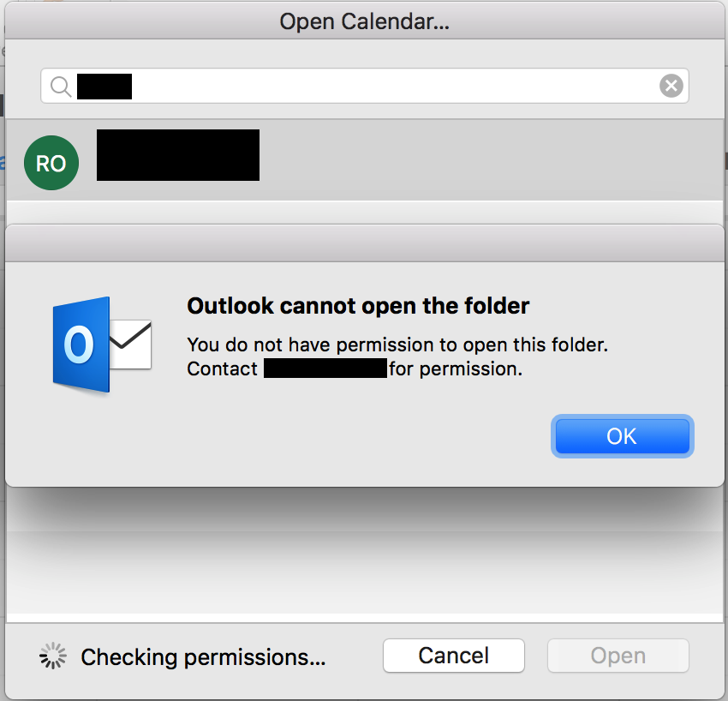Click the green RO avatar circle
This screenshot has width=728, height=701.
[x=51, y=163]
